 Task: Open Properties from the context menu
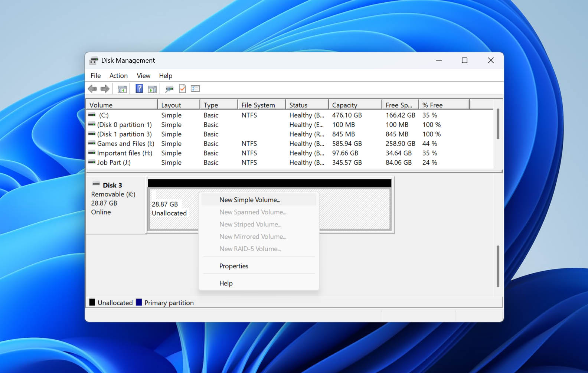tap(259, 266)
